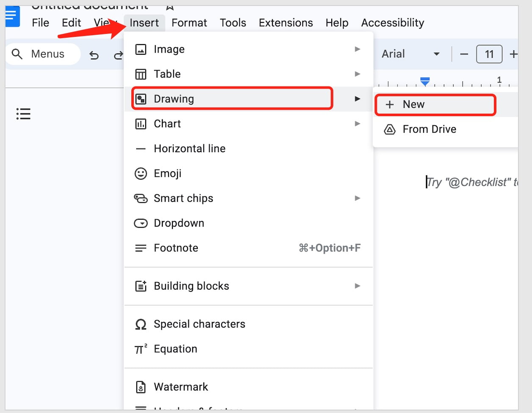Expand the Building blocks submenu arrow
This screenshot has height=413, width=532.
pyautogui.click(x=357, y=286)
